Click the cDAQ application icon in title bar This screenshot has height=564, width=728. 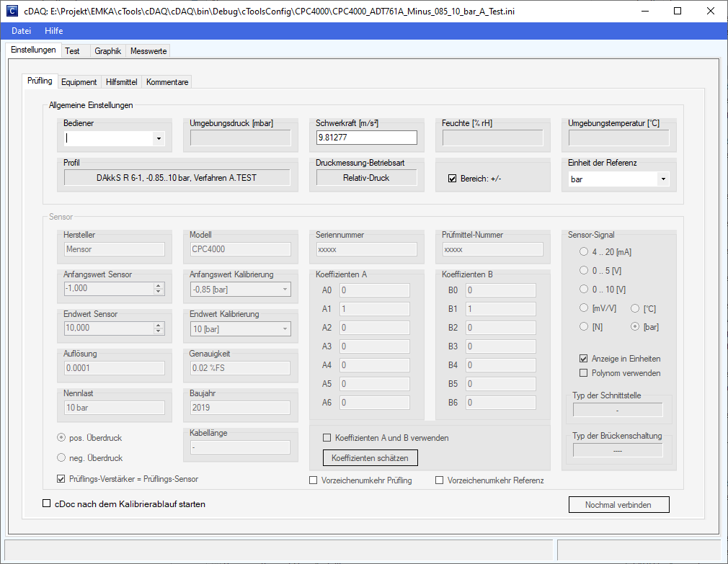[12, 12]
